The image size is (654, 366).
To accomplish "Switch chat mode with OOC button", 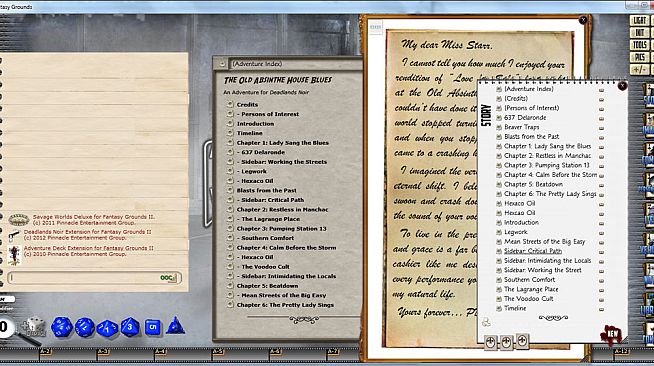I will point(169,278).
